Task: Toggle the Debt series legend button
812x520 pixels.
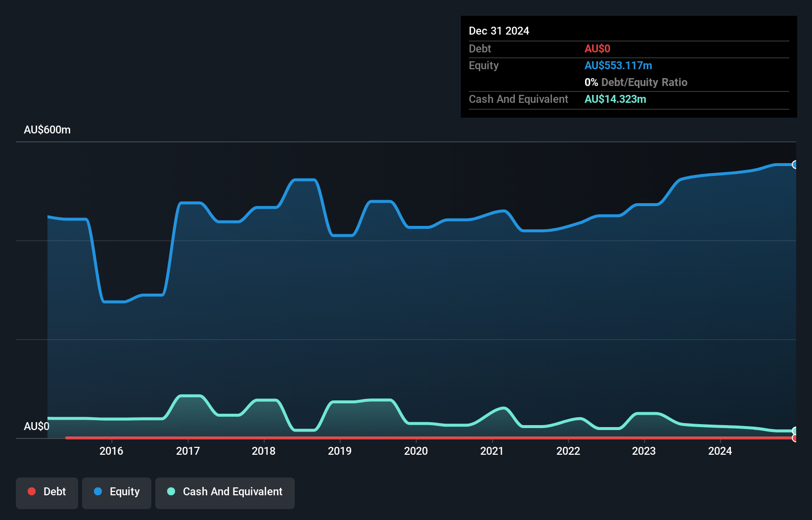Action: point(47,493)
